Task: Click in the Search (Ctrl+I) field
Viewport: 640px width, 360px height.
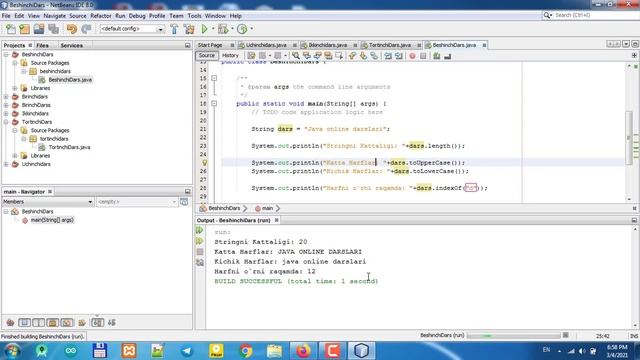Action: pos(596,15)
